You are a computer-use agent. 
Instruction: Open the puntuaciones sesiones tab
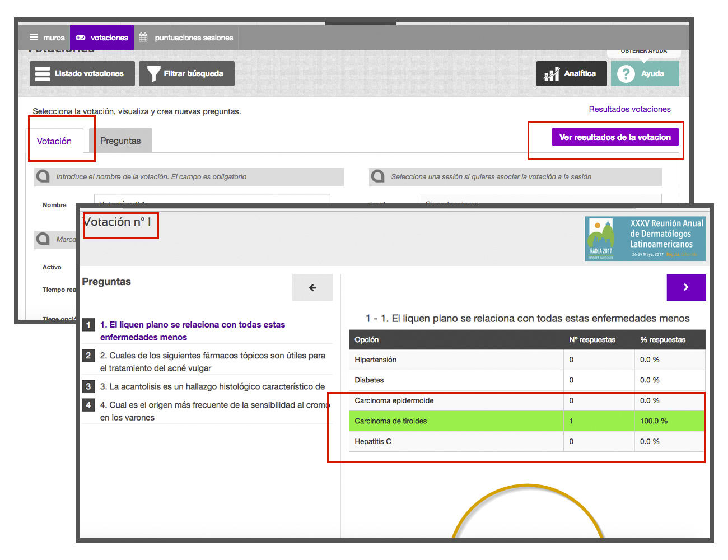186,38
